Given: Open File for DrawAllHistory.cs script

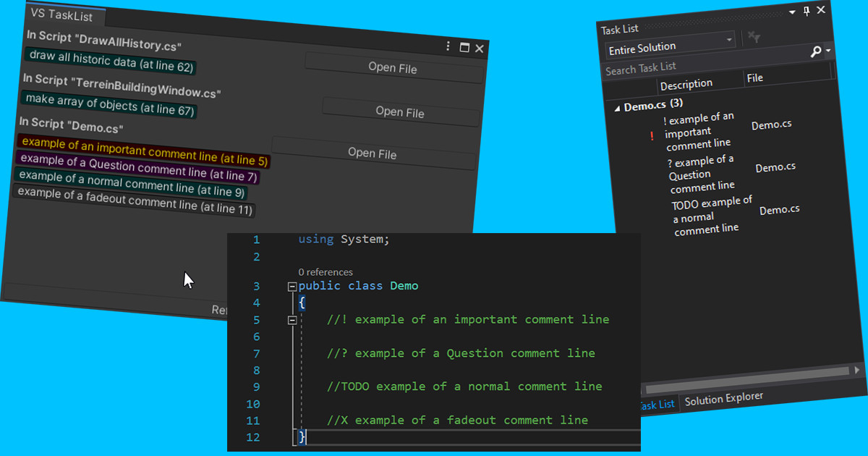Looking at the screenshot, I should (393, 68).
